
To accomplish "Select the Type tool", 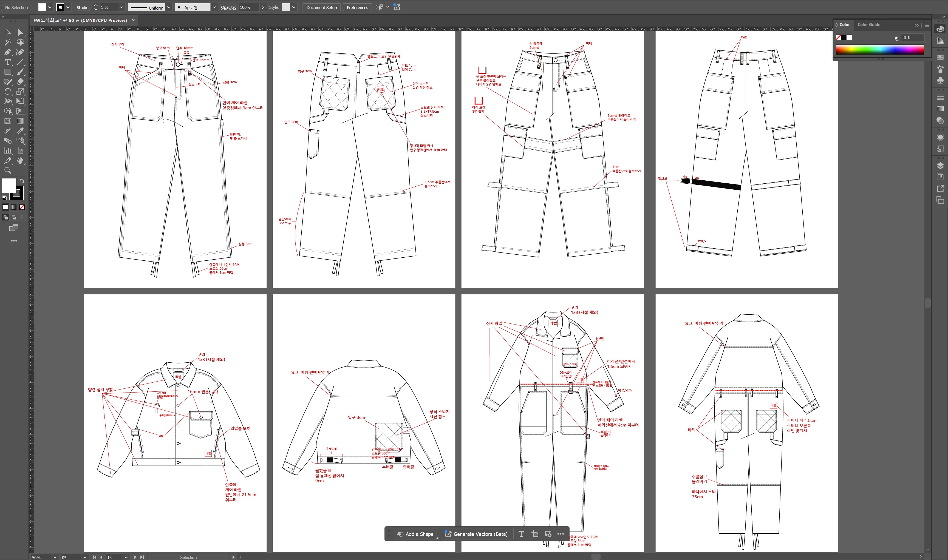I will pos(8,62).
